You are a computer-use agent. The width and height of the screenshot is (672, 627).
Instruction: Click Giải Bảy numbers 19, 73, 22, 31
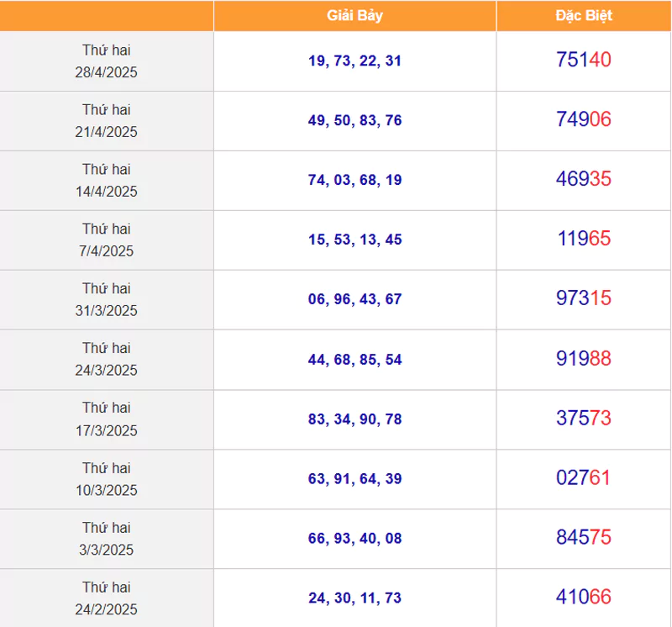pyautogui.click(x=354, y=61)
